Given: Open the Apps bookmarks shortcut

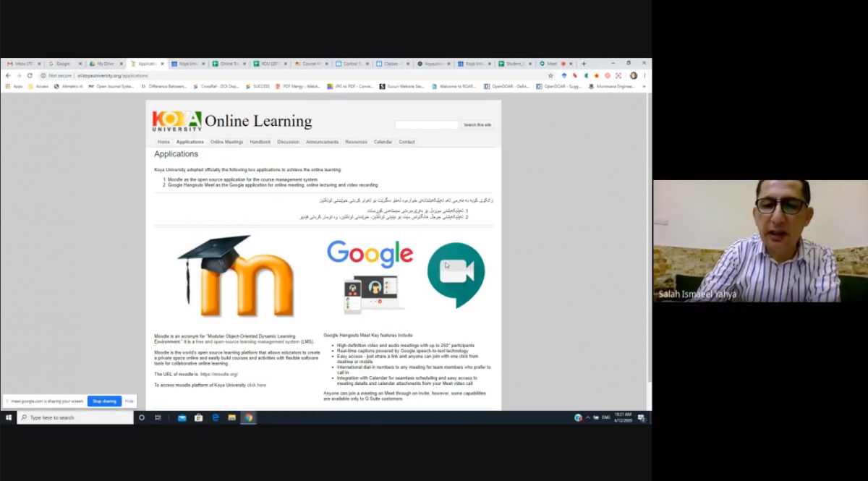Looking at the screenshot, I should (x=14, y=86).
